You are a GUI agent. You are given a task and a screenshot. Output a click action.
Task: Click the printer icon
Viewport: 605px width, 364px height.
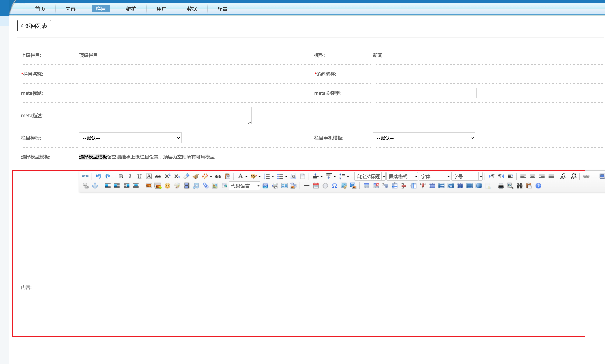click(x=501, y=186)
